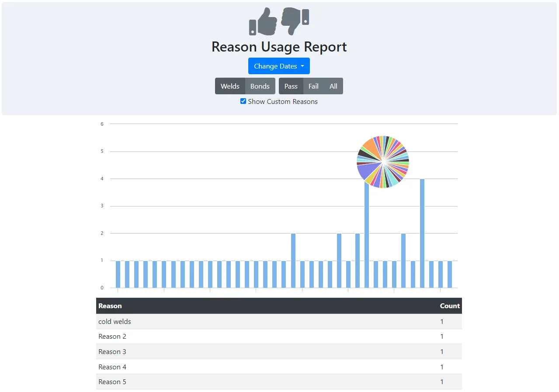Image resolution: width=559 pixels, height=392 pixels.
Task: Select the Pass tab
Action: pos(291,86)
